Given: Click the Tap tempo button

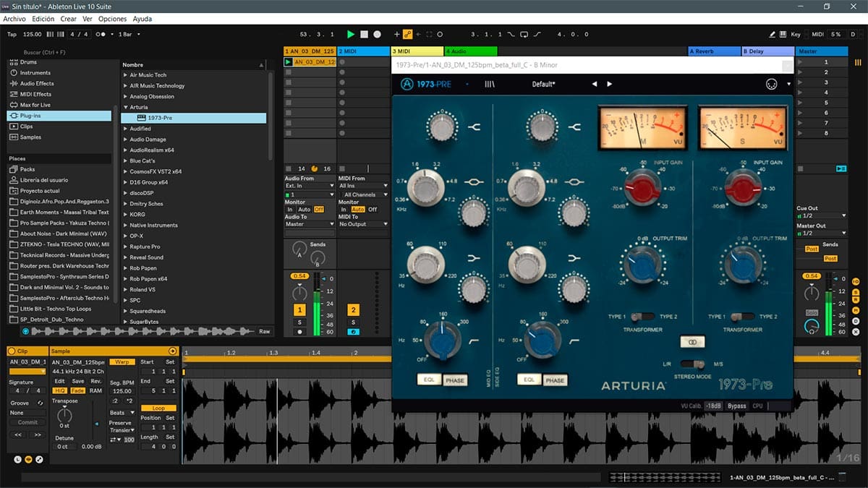Looking at the screenshot, I should pyautogui.click(x=12, y=34).
